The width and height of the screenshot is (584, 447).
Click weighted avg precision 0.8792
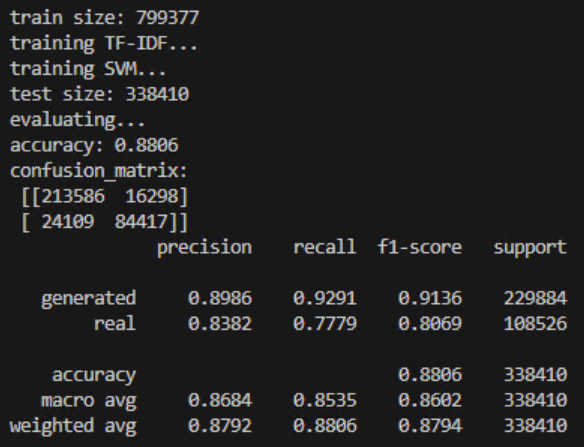pyautogui.click(x=220, y=425)
